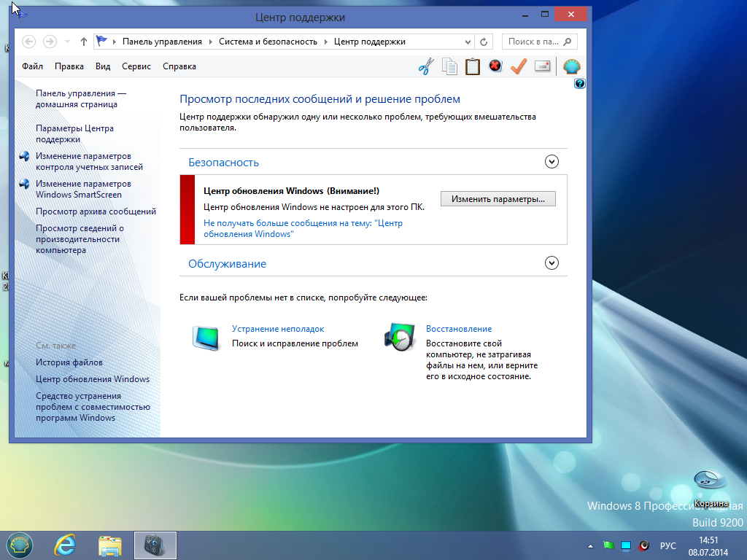747x560 pixels.
Task: Open Параметры Центра поддержки link
Action: click(x=75, y=134)
